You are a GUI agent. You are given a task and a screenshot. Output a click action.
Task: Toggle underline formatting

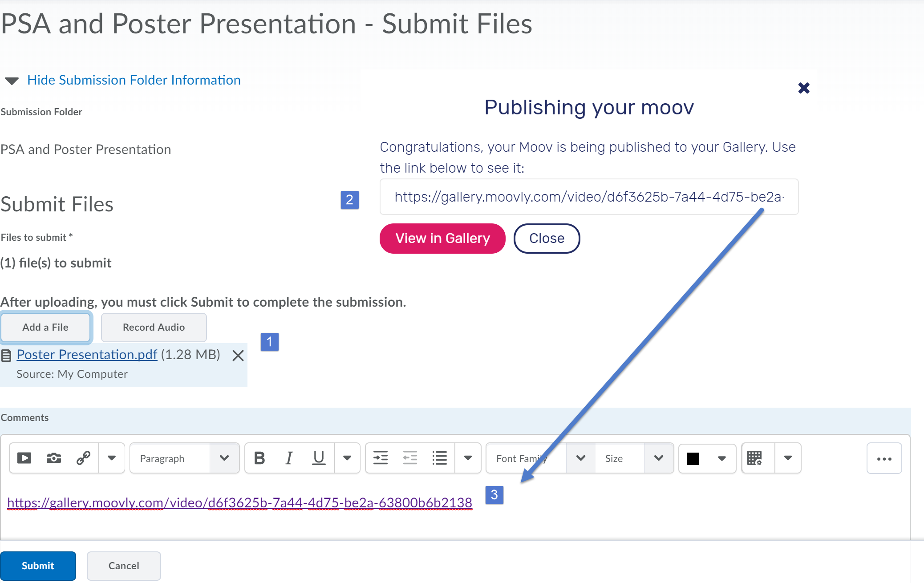pos(319,458)
